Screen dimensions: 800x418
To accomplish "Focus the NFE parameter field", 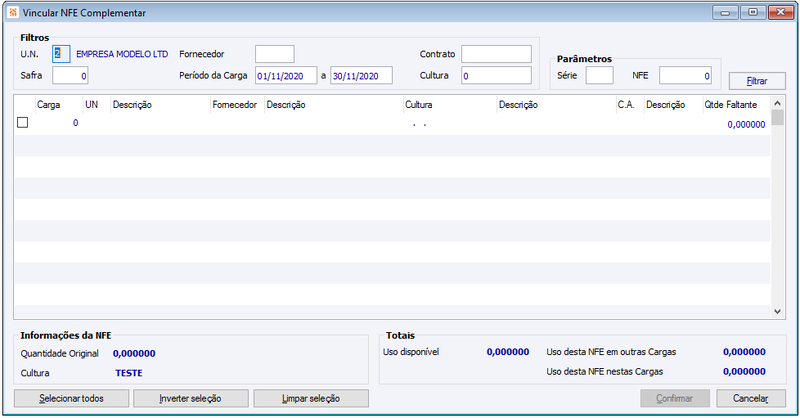I will tap(685, 76).
